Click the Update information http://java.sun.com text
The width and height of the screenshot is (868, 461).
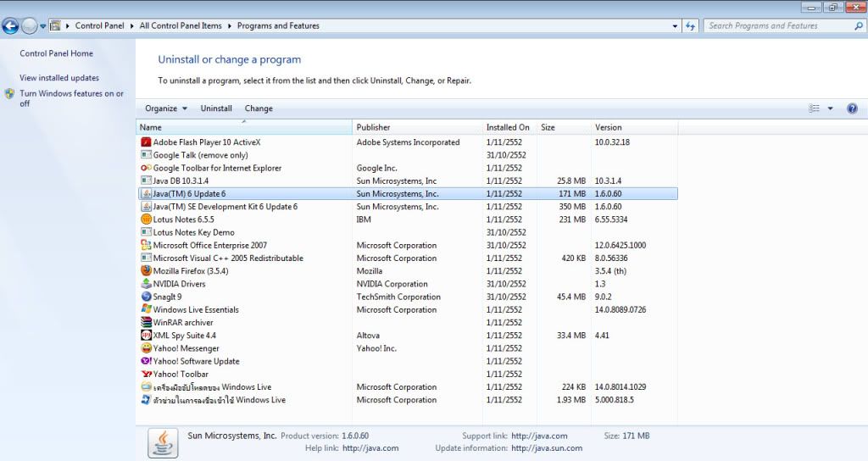[x=547, y=448]
